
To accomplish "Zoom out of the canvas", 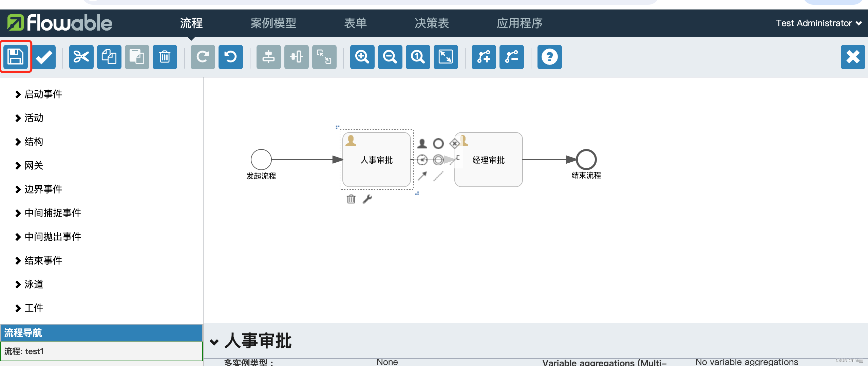I will [x=390, y=57].
